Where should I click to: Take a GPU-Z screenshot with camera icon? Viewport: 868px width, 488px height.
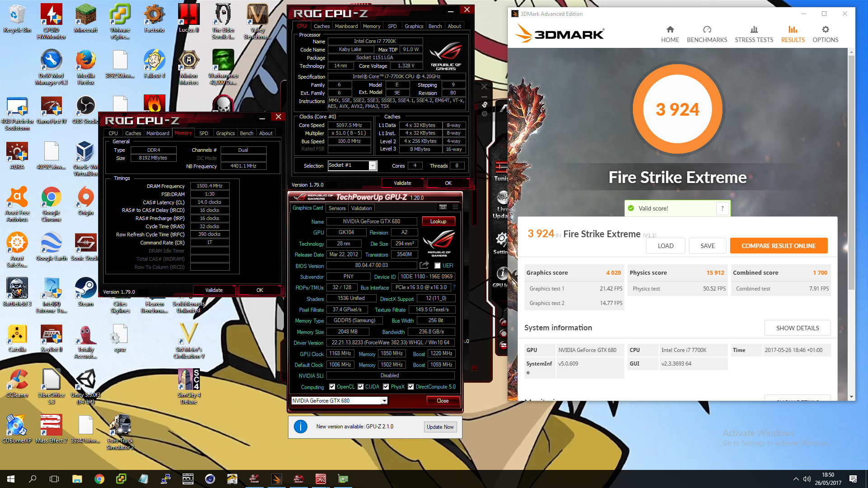[443, 207]
